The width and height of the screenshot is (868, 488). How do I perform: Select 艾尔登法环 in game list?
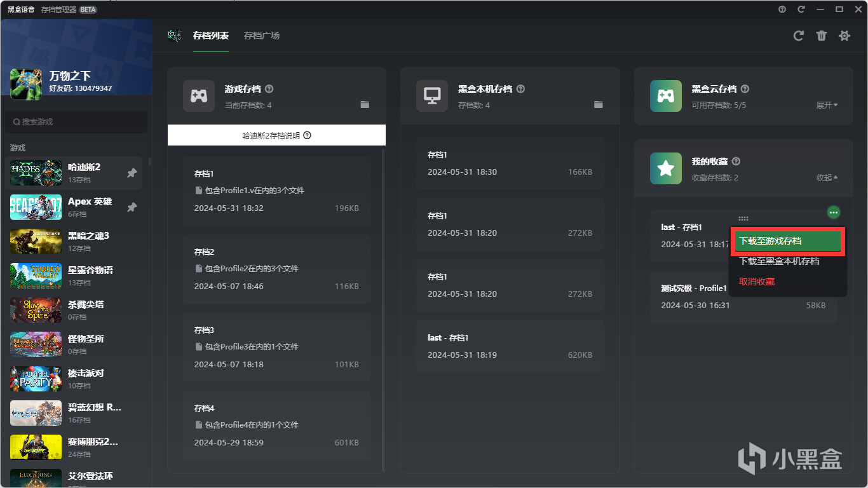pyautogui.click(x=74, y=477)
